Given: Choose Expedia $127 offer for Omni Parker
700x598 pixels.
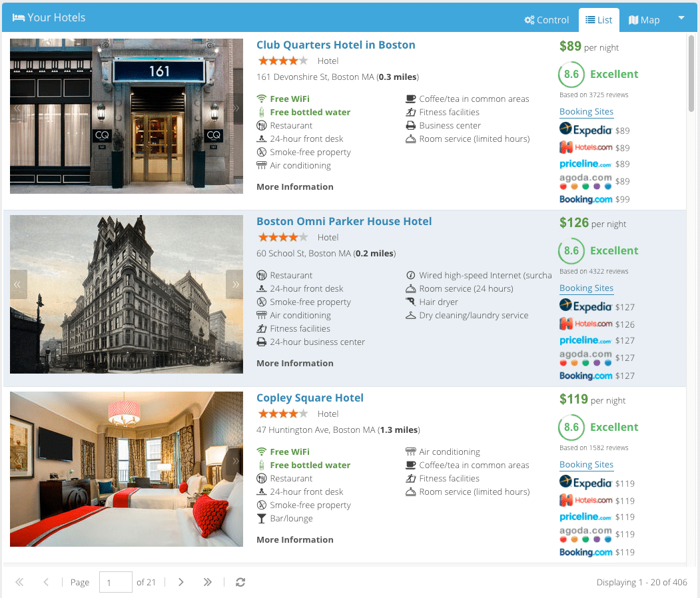Looking at the screenshot, I should [x=597, y=306].
